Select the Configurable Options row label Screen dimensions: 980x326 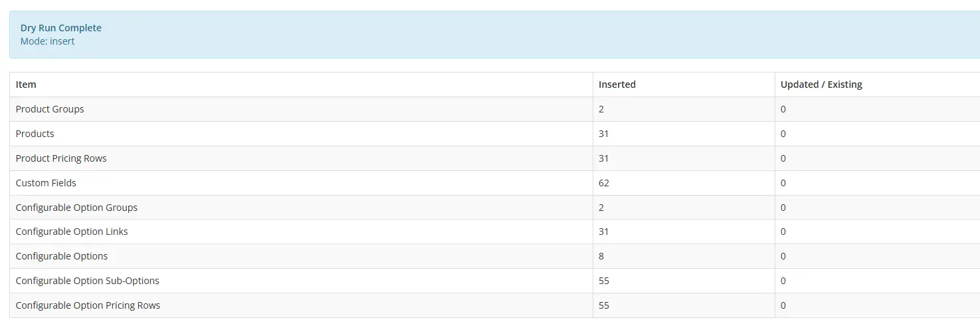[x=62, y=256]
